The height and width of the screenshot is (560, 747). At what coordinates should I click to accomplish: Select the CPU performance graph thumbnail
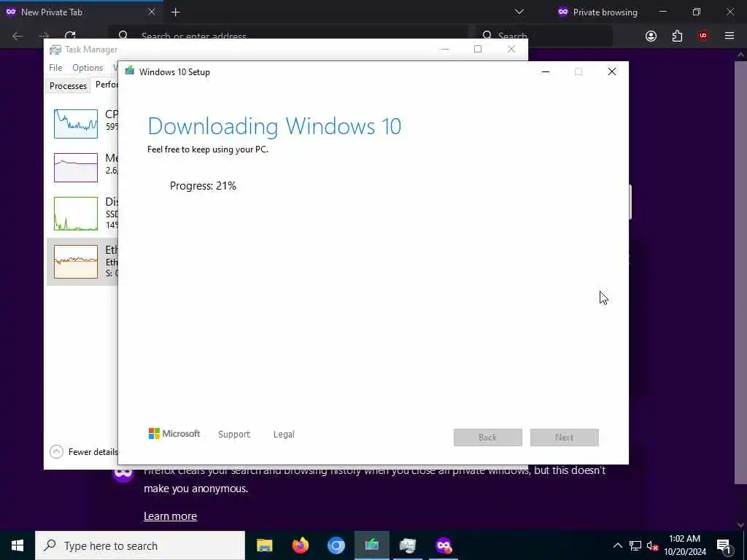(76, 124)
